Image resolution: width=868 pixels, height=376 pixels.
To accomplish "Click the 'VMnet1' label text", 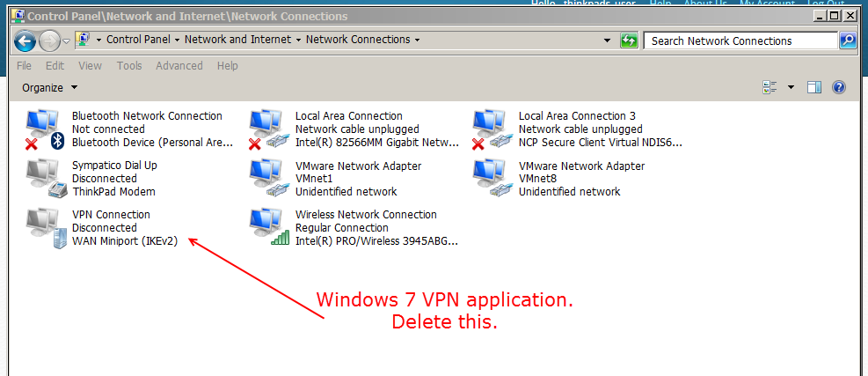I will pos(314,179).
